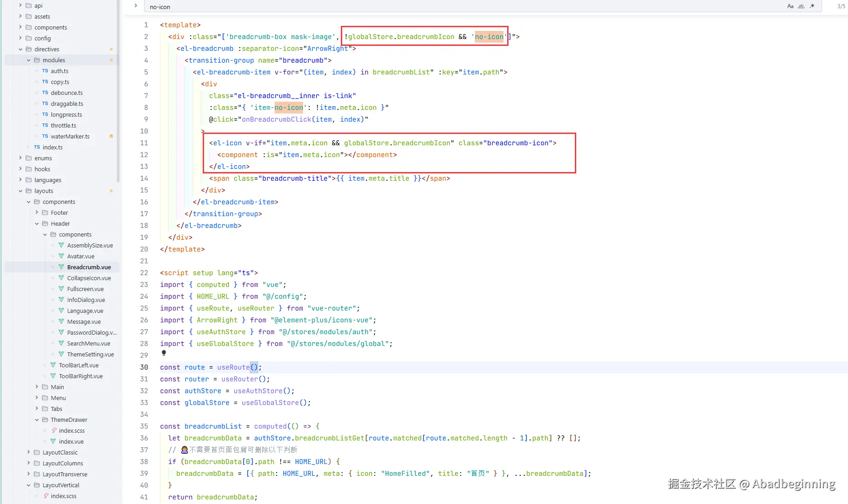Expand the assets folder chevron
Image resolution: width=848 pixels, height=504 pixels.
coord(20,16)
